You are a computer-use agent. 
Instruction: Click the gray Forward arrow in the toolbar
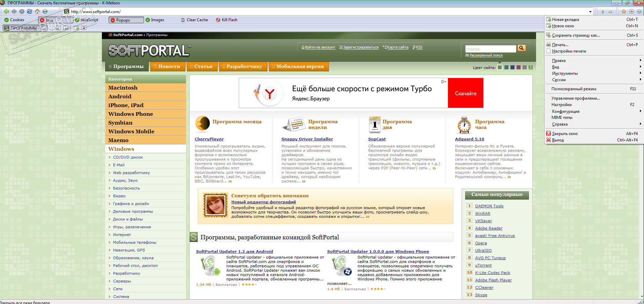coord(14,11)
